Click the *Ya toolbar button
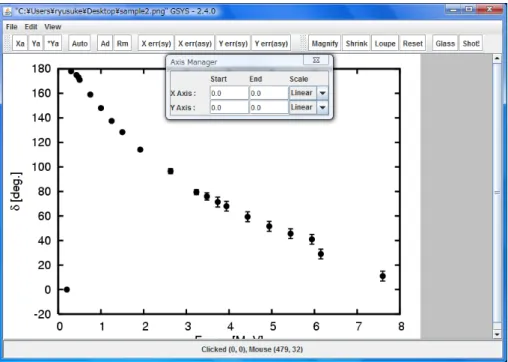The height and width of the screenshot is (362, 508). [53, 43]
